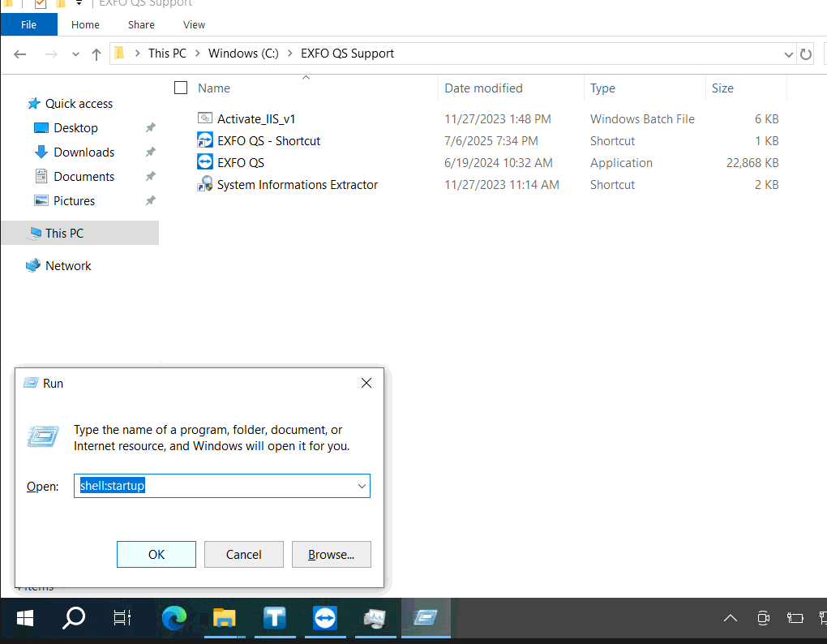The height and width of the screenshot is (644, 827).
Task: Open the Share ribbon tab
Action: click(141, 25)
